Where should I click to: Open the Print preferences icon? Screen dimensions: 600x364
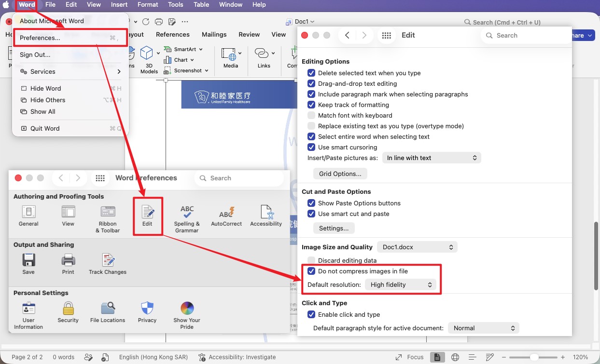pyautogui.click(x=68, y=260)
